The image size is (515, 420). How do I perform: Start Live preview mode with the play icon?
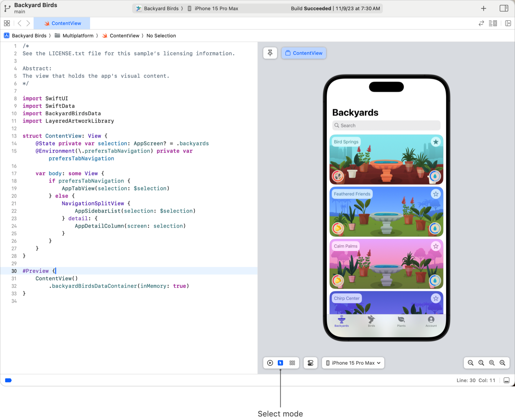[270, 363]
